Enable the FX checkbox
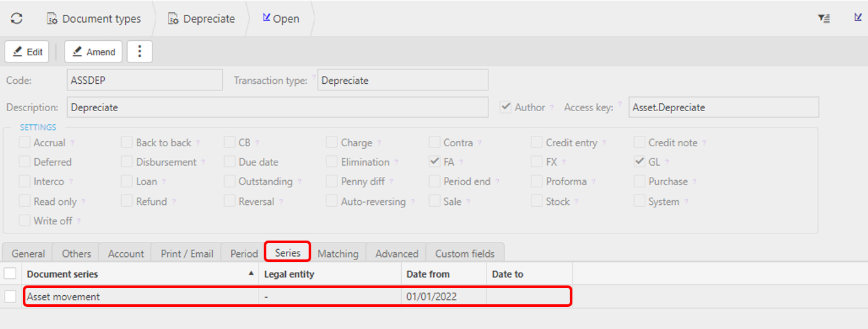Viewport: 868px width, 329px height. [x=537, y=162]
